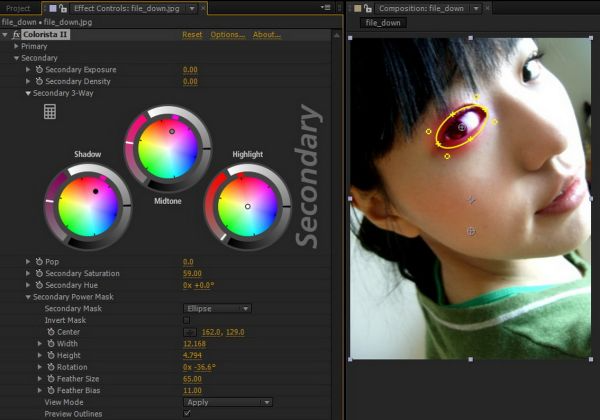Toggle stopwatch for Pop
600x420 pixels.
coord(39,262)
